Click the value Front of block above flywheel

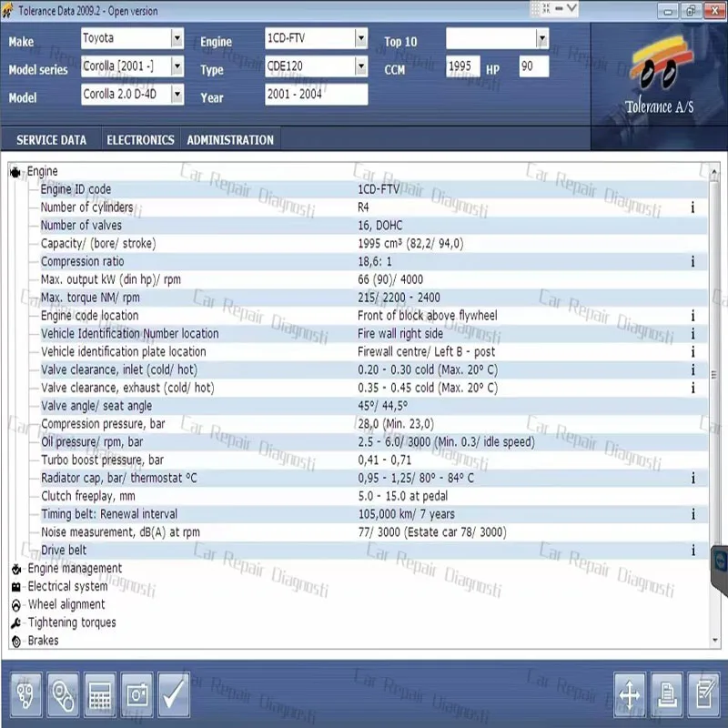tap(427, 316)
